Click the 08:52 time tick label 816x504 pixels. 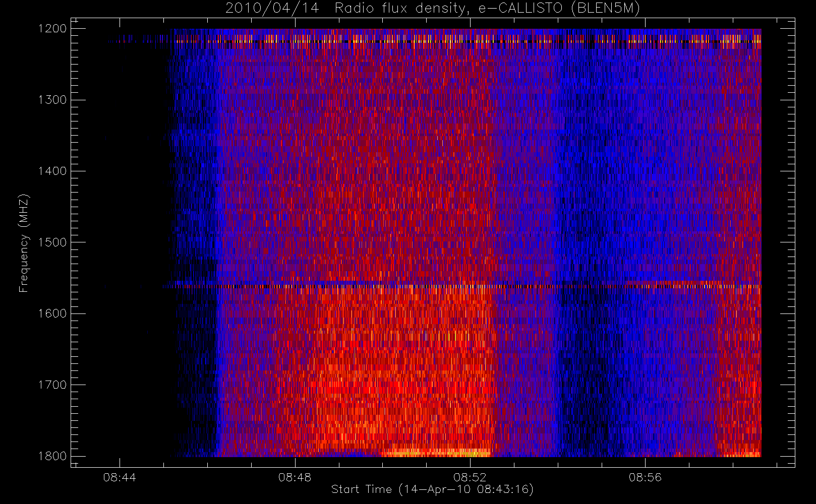(470, 477)
